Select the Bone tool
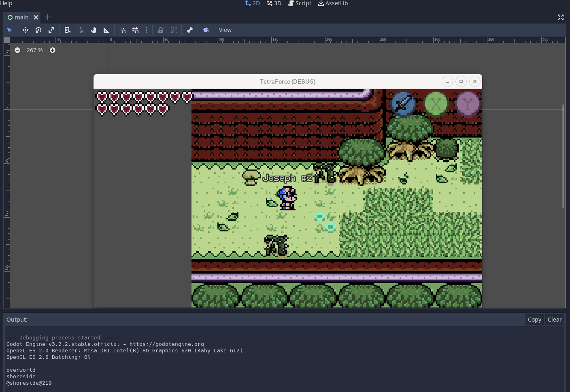This screenshot has height=392, width=570. tap(190, 30)
